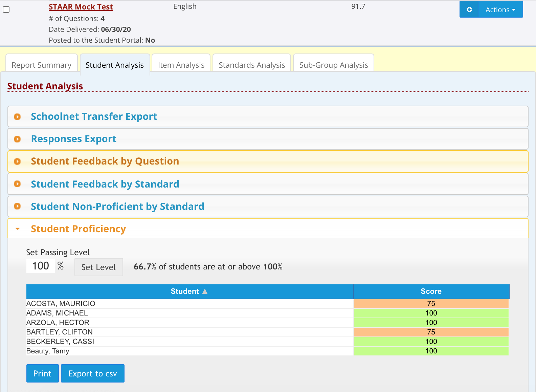Screen dimensions: 536x392
Task: Open the STAAR Mock Test link
Action: pyautogui.click(x=81, y=7)
